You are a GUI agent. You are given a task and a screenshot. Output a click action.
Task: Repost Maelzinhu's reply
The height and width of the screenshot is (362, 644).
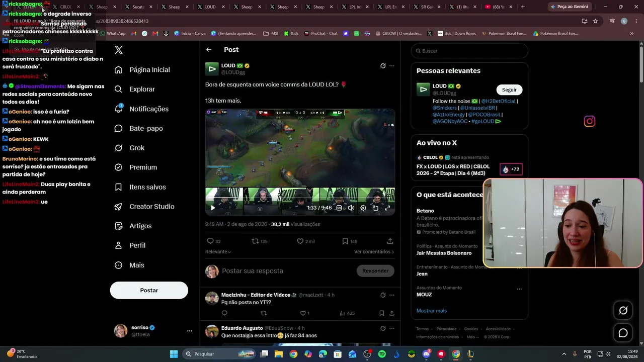263,313
